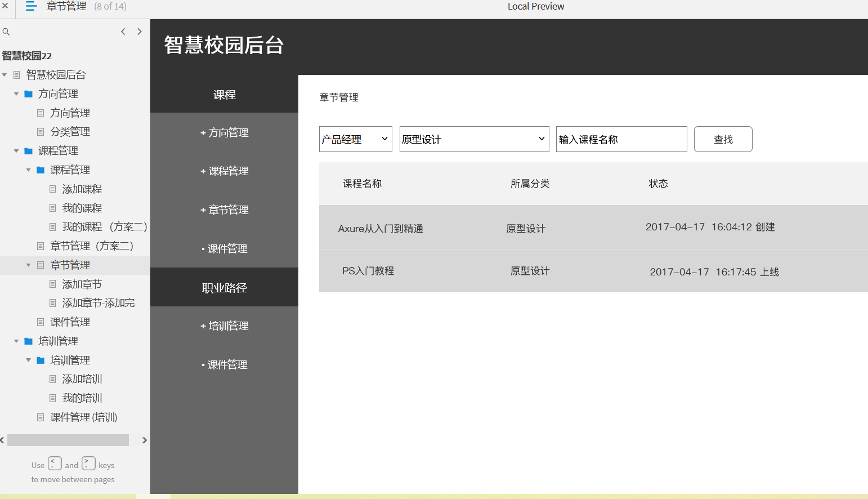Click the page icon beside 课件管理 (培训)
Image resolution: width=868 pixels, height=499 pixels.
[x=41, y=417]
